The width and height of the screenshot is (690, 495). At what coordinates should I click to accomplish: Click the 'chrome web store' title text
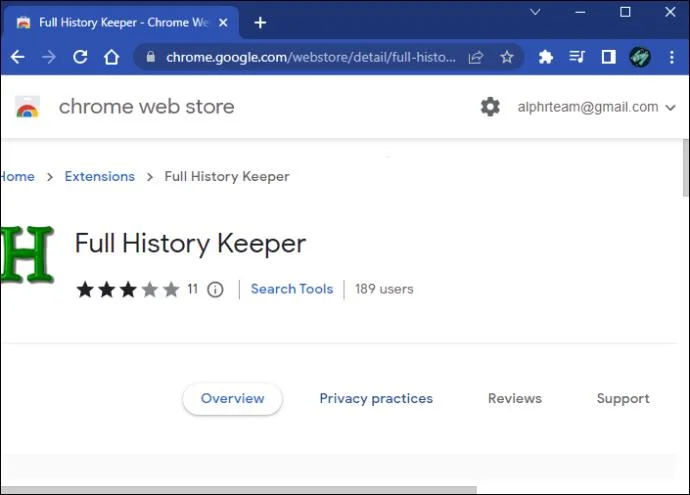(x=147, y=107)
